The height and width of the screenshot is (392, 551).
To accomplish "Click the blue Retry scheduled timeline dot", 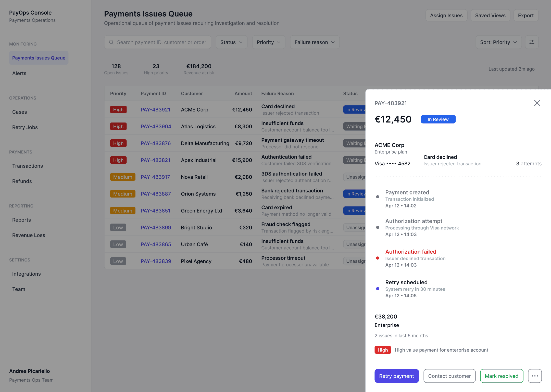I will click(378, 289).
